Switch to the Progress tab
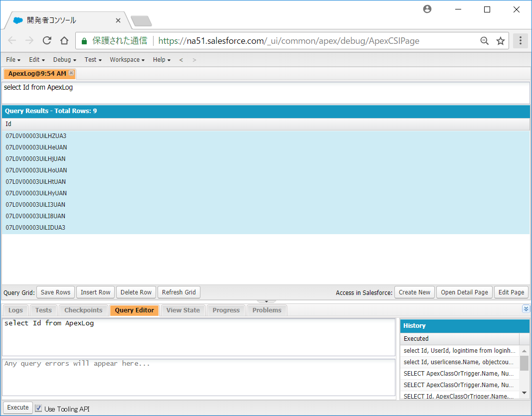The width and height of the screenshot is (532, 416). 226,310
